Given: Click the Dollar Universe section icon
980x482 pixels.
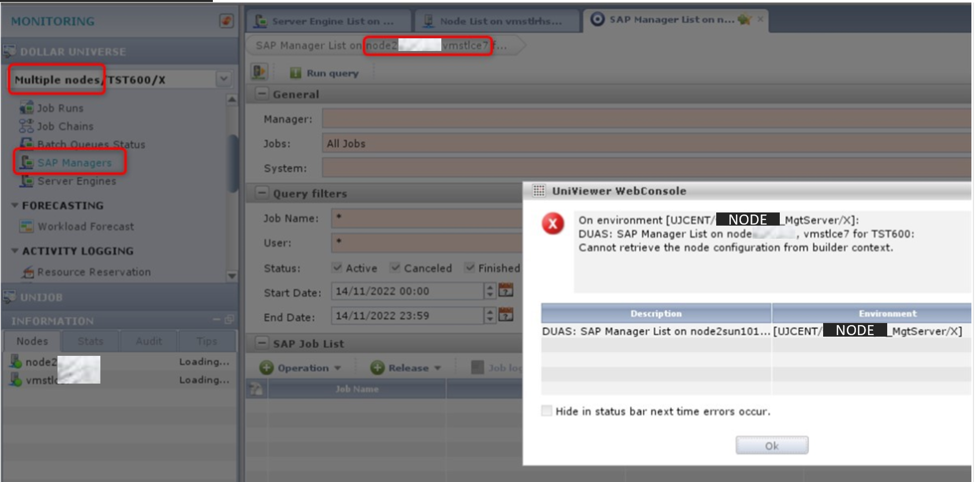Looking at the screenshot, I should [10, 51].
